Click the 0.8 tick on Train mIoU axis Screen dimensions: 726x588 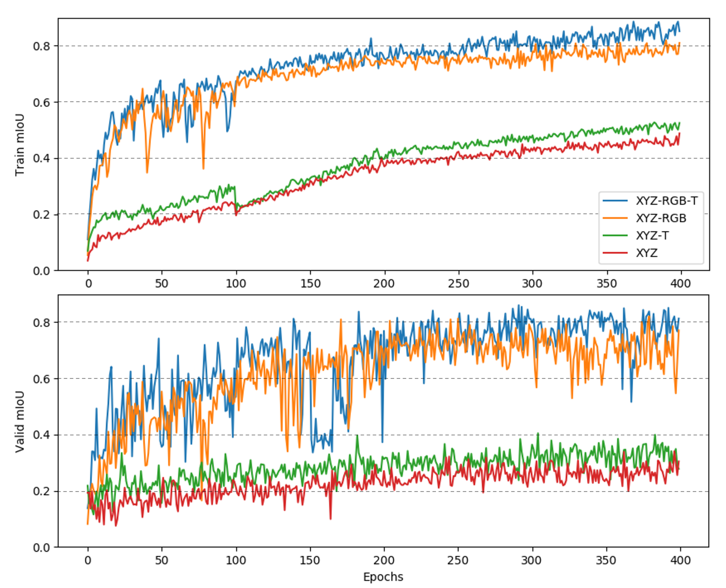click(x=42, y=46)
